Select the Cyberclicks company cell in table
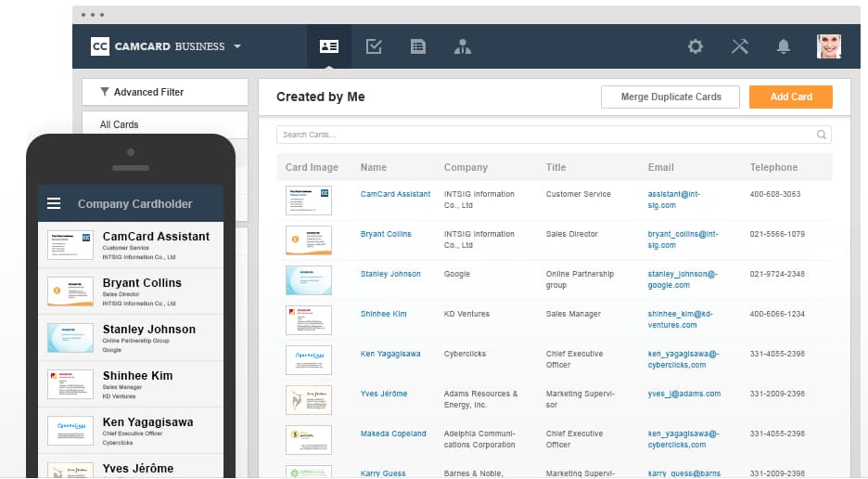868x479 pixels. [465, 354]
